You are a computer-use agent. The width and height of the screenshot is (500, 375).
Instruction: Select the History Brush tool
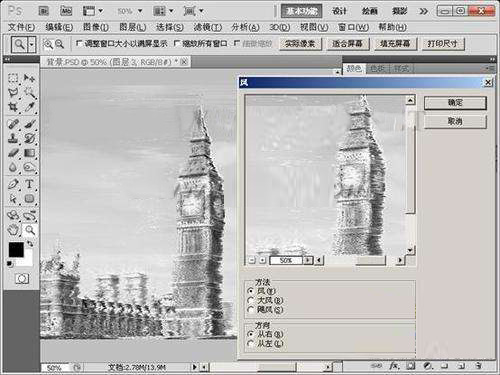coord(29,138)
